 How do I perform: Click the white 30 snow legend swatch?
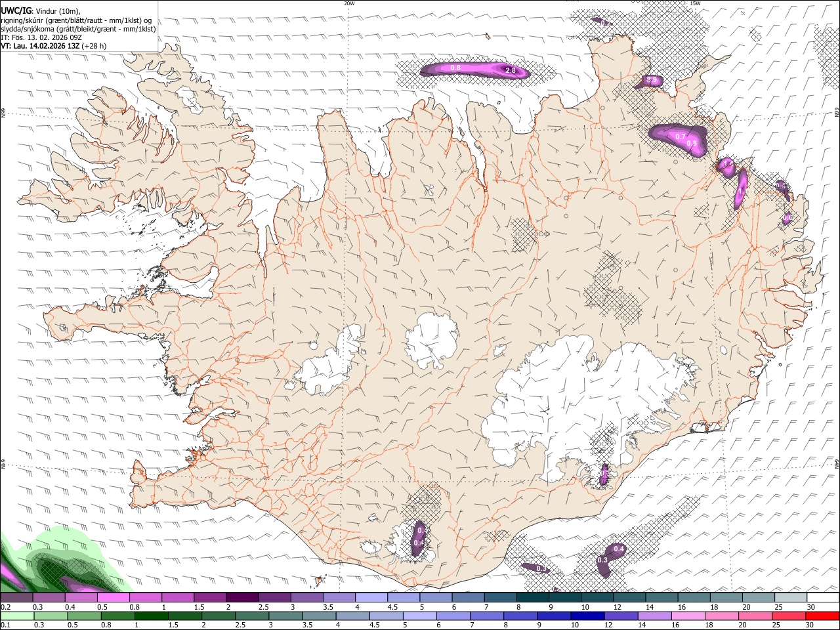click(x=823, y=598)
